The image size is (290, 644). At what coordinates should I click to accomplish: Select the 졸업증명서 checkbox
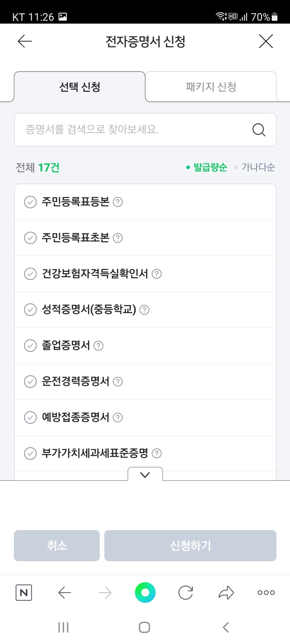coord(30,346)
